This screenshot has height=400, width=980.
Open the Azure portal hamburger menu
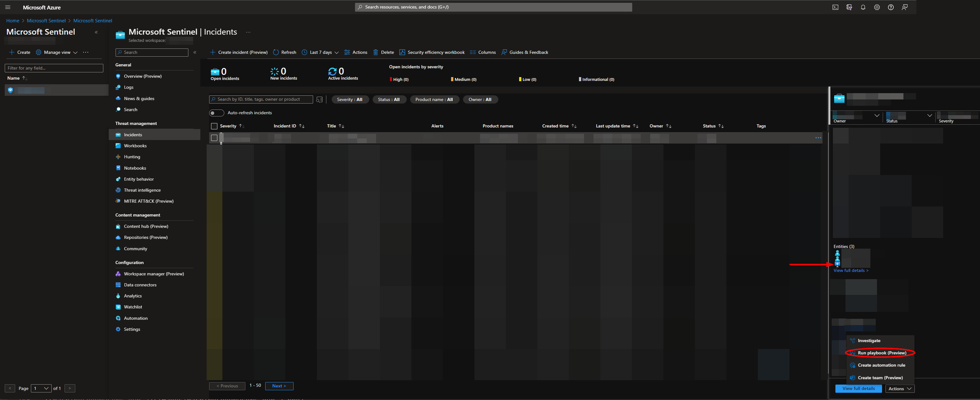(8, 7)
